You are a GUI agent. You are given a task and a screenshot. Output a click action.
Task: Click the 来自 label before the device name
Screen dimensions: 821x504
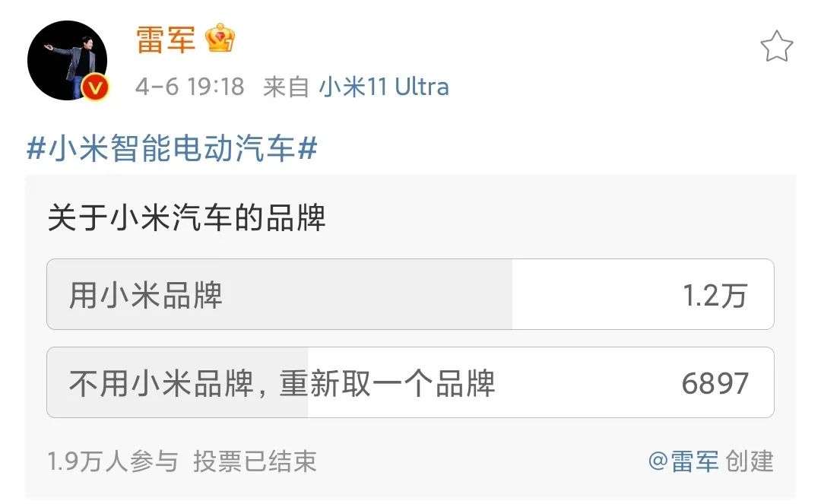click(x=286, y=87)
